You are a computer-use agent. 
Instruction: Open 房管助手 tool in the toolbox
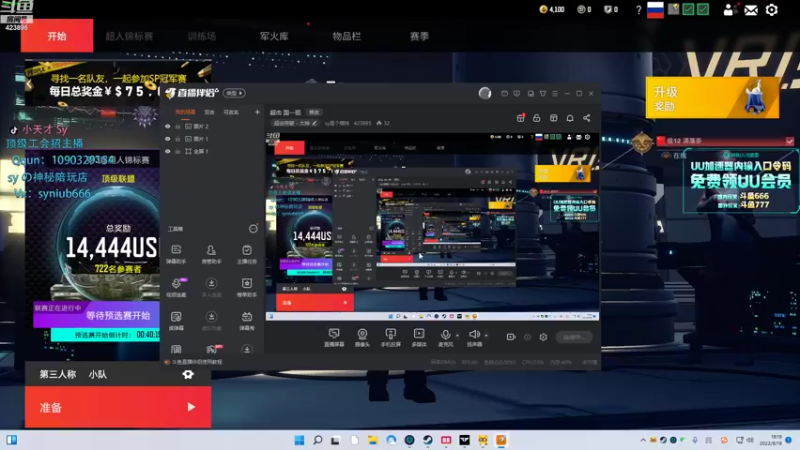click(x=211, y=254)
